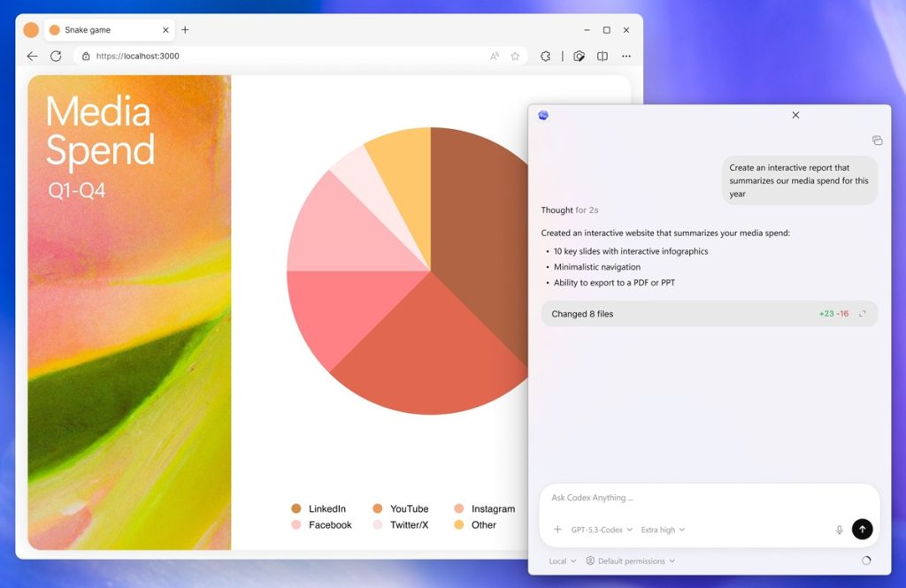The image size is (906, 588).
Task: Open the browser extensions icon
Action: [546, 56]
